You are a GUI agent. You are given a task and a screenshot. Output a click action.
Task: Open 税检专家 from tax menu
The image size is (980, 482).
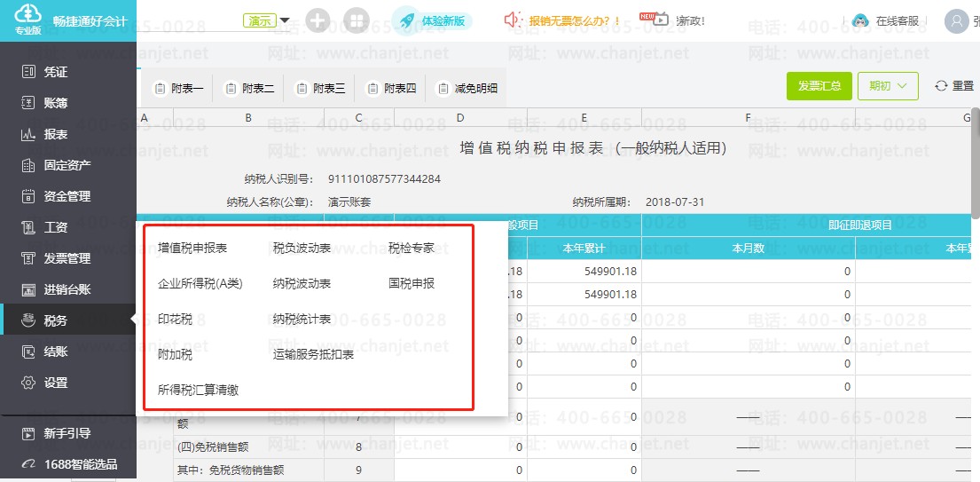[412, 249]
